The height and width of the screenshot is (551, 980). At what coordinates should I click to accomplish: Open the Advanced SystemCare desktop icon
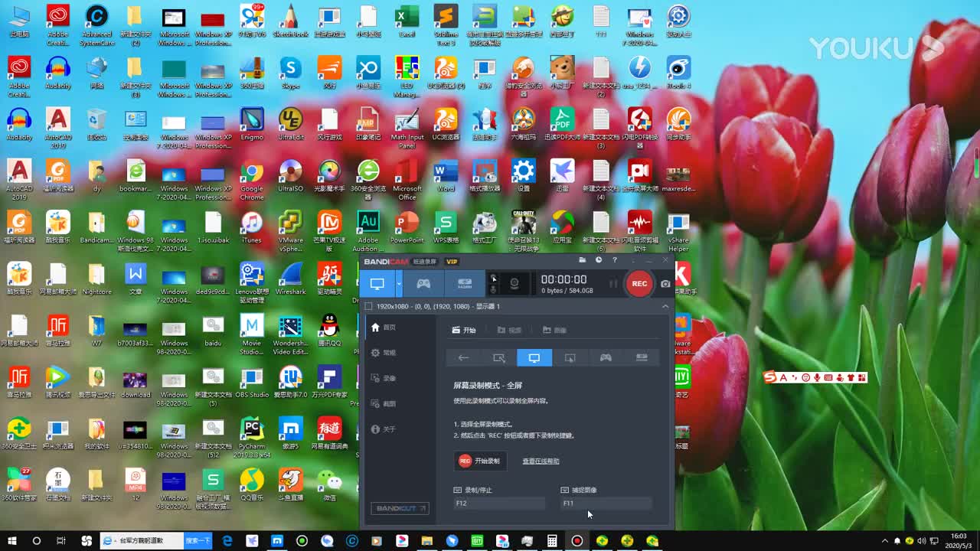96,24
